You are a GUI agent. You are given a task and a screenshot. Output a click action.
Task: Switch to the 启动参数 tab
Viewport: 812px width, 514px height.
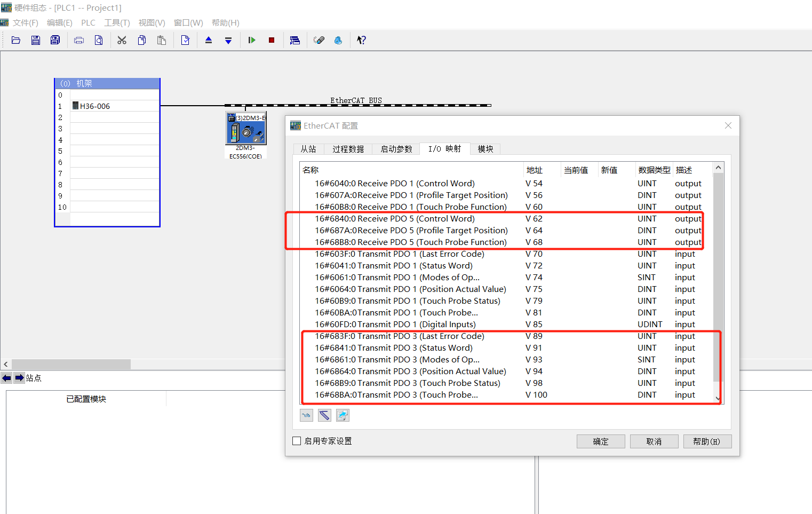click(396, 149)
